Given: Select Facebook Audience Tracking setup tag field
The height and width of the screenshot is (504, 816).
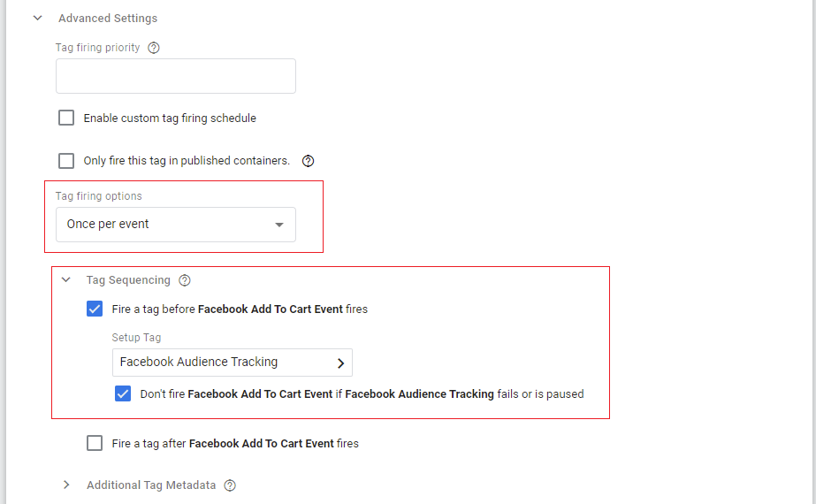Looking at the screenshot, I should tap(221, 363).
